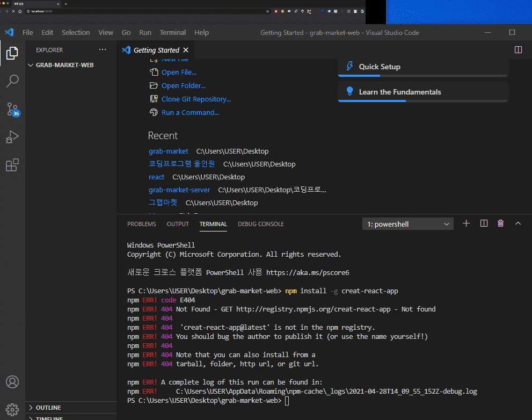
Task: Open the Help menu
Action: point(201,33)
